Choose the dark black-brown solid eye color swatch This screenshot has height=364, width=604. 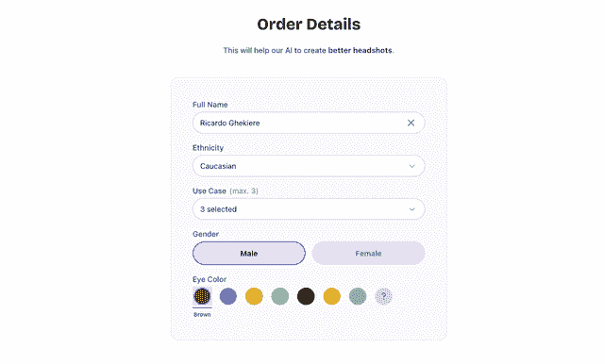click(306, 297)
